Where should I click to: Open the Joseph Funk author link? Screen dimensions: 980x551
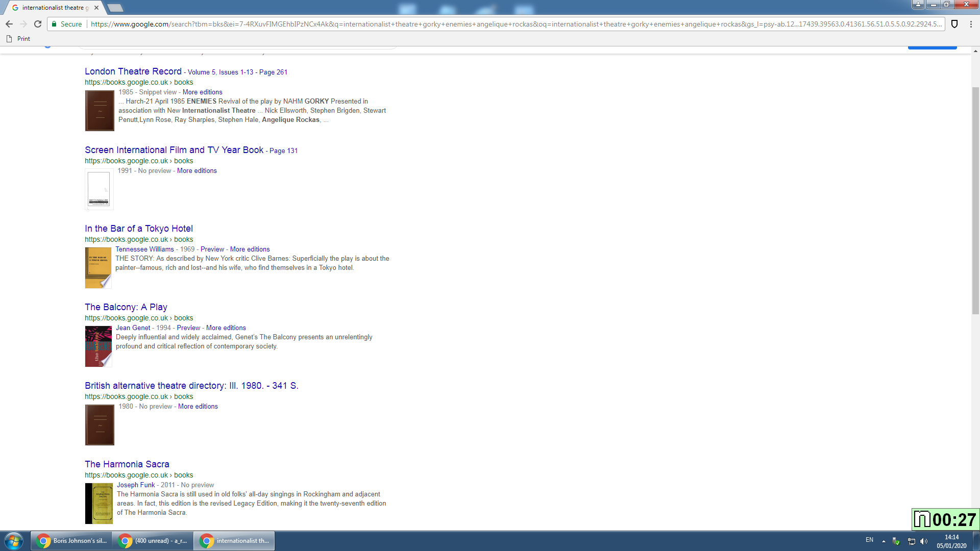136,485
